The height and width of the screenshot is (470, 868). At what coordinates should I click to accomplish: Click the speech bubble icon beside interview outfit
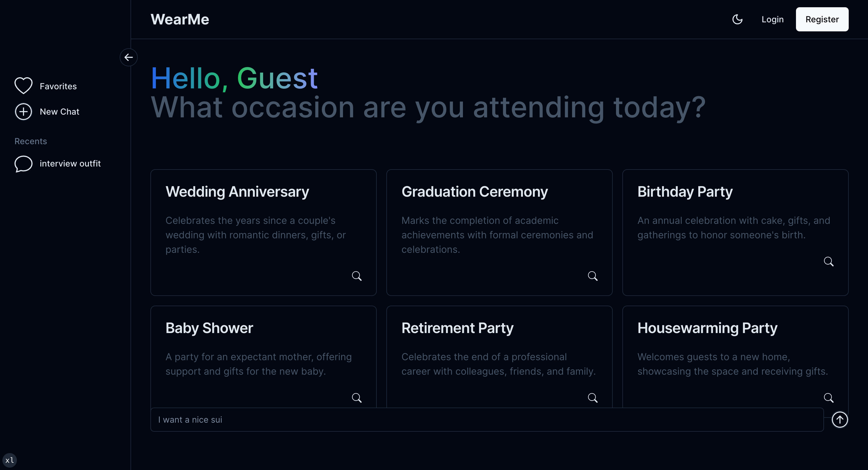[23, 164]
